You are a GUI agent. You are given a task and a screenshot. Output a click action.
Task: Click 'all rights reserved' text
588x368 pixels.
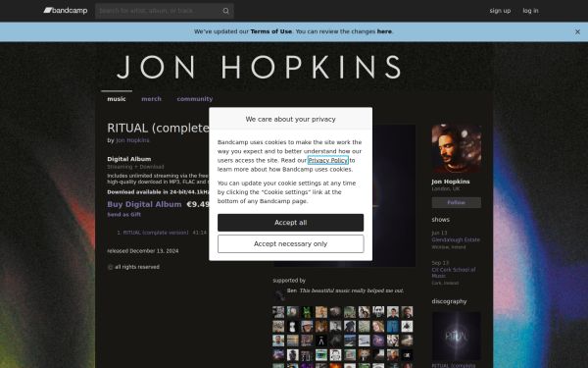pyautogui.click(x=137, y=267)
